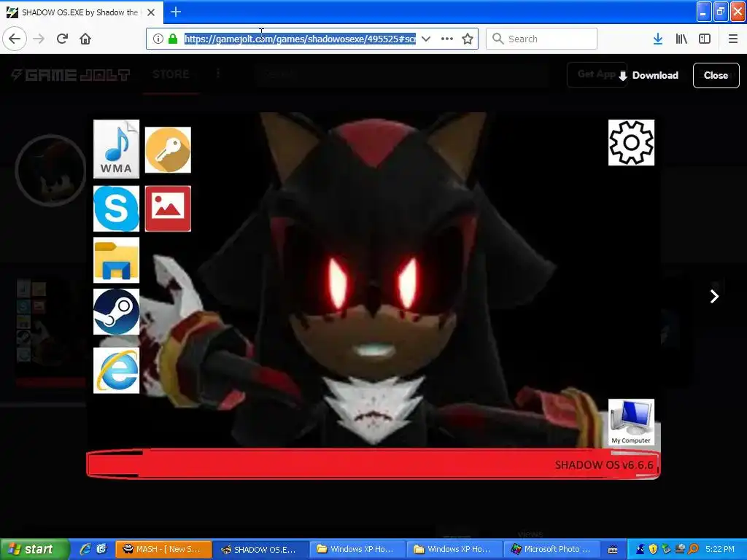Open the Firefox downloads arrow

pos(658,39)
